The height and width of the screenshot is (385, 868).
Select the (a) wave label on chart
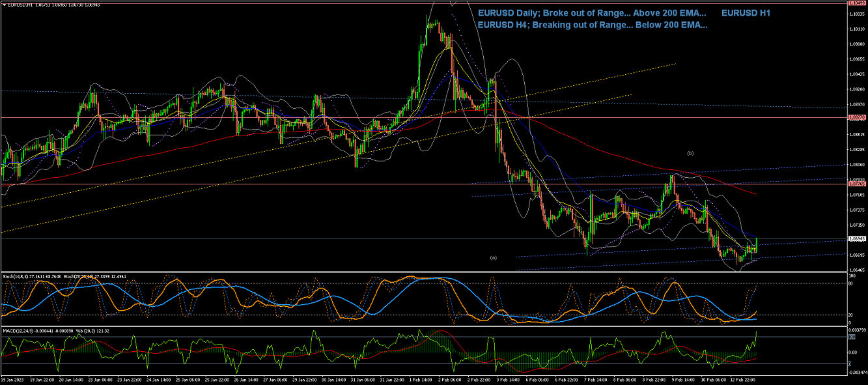pos(493,258)
